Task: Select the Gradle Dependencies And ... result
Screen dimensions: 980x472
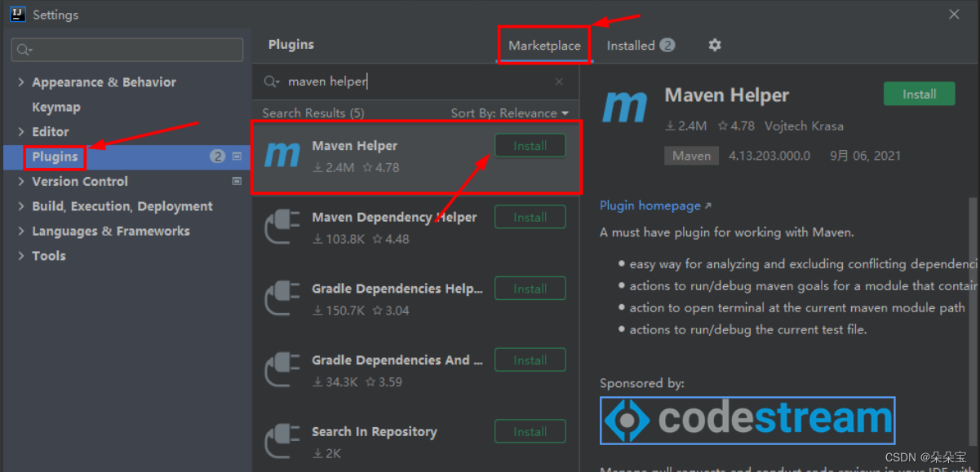Action: (x=416, y=370)
